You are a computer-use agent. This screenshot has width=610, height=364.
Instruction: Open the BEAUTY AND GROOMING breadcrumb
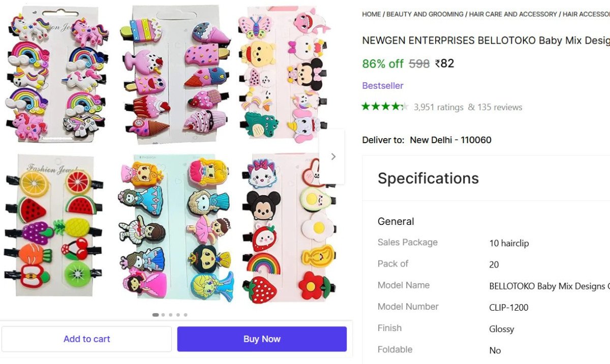425,14
